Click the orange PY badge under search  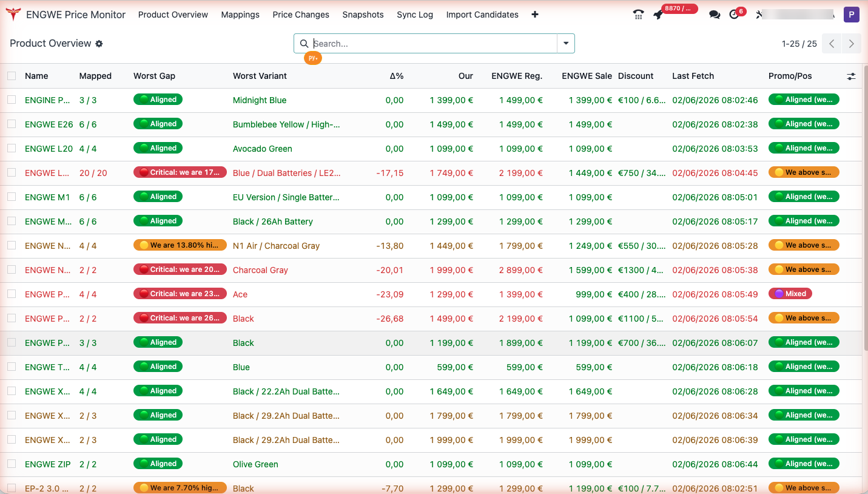pos(313,58)
